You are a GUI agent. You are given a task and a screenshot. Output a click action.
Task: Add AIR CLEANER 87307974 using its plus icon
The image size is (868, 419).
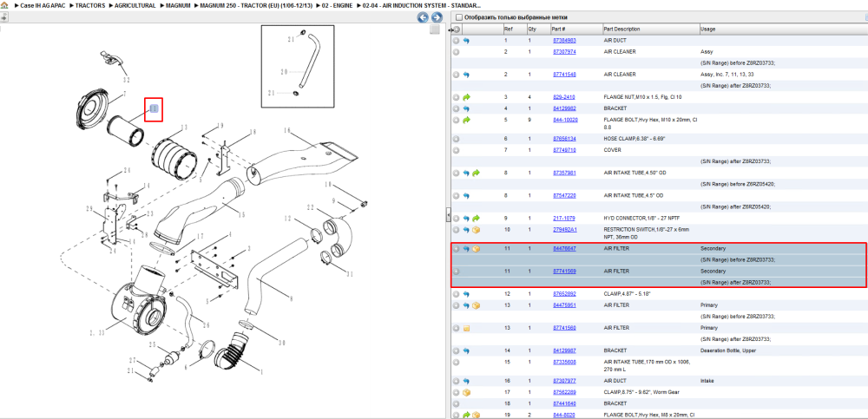click(x=457, y=52)
